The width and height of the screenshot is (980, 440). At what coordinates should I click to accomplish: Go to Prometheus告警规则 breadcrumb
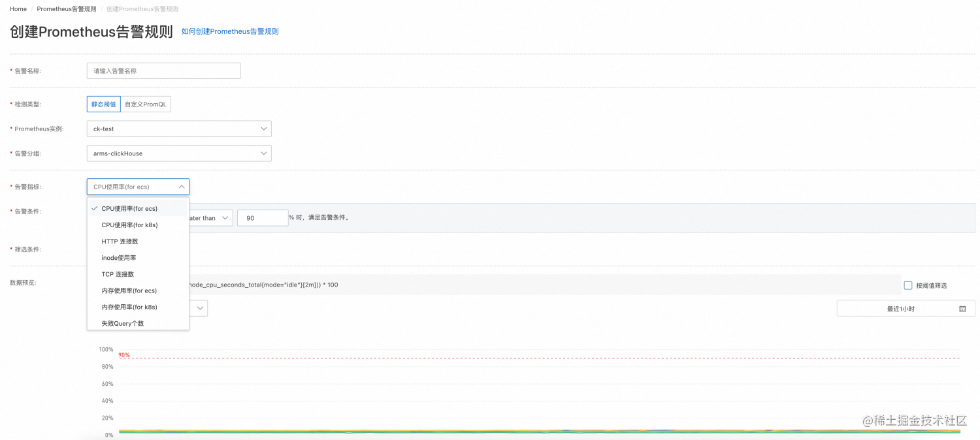[x=67, y=9]
